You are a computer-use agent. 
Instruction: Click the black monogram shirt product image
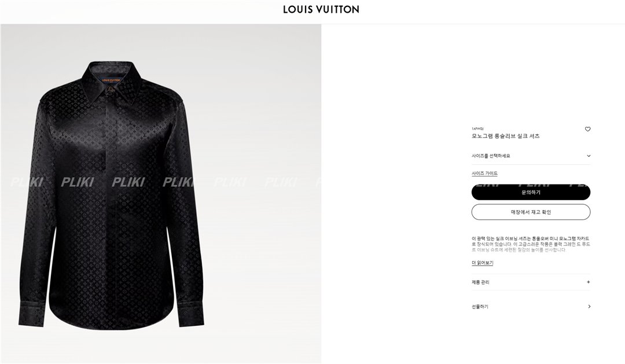[112, 196]
